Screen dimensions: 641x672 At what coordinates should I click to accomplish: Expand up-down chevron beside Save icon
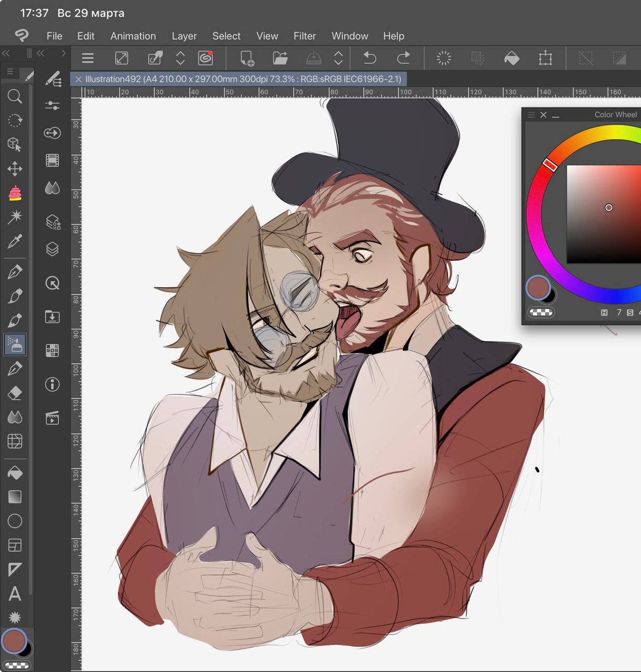click(338, 58)
